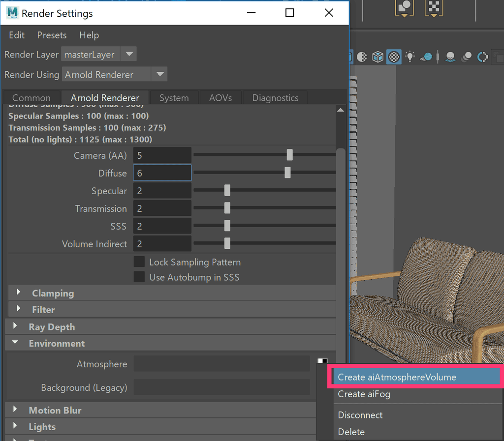The height and width of the screenshot is (441, 504).
Task: Expand the Motion Blur section
Action: (161, 410)
